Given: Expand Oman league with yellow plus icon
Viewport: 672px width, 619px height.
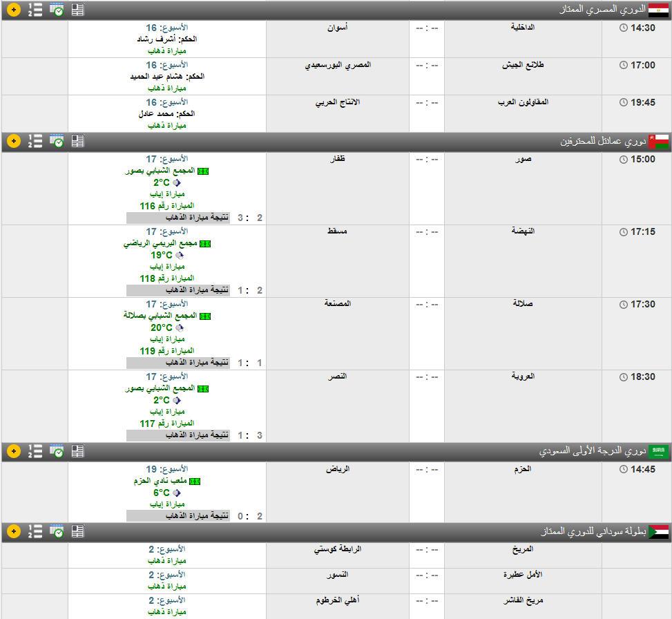Looking at the screenshot, I should [13, 141].
